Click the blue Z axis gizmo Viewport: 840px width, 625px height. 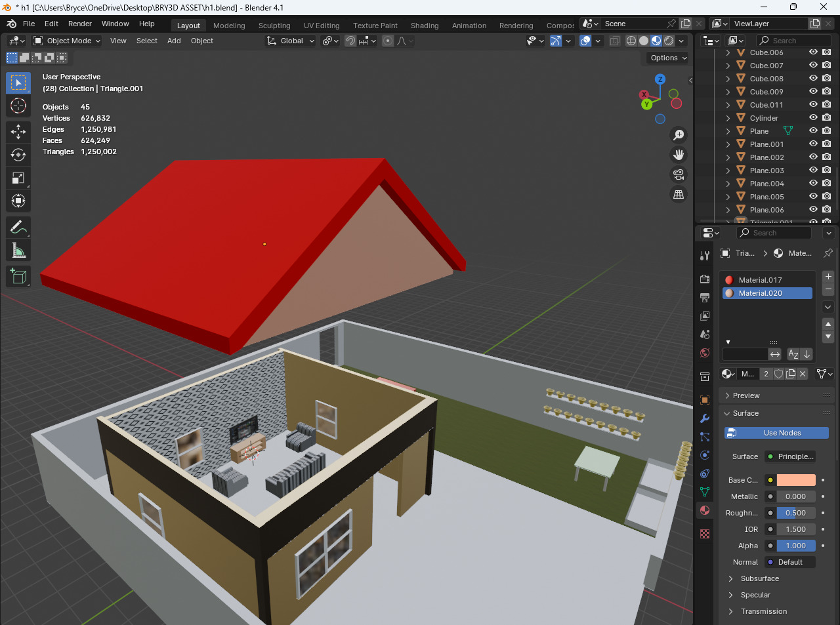pos(660,79)
